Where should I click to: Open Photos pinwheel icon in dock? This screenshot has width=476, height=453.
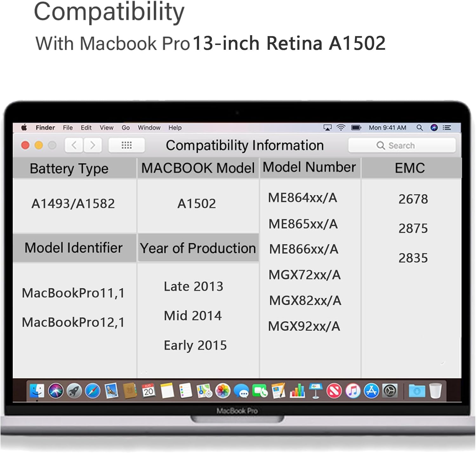pos(223,391)
